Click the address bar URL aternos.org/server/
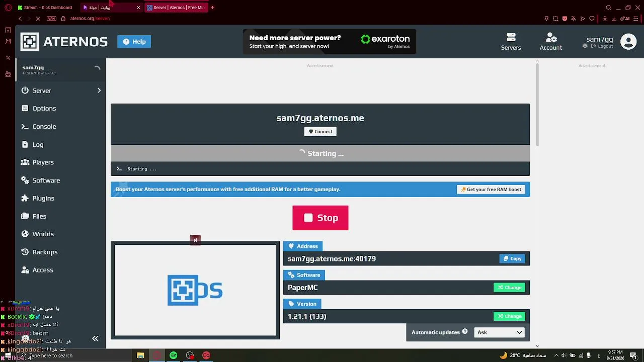The width and height of the screenshot is (644, 362). 90,19
